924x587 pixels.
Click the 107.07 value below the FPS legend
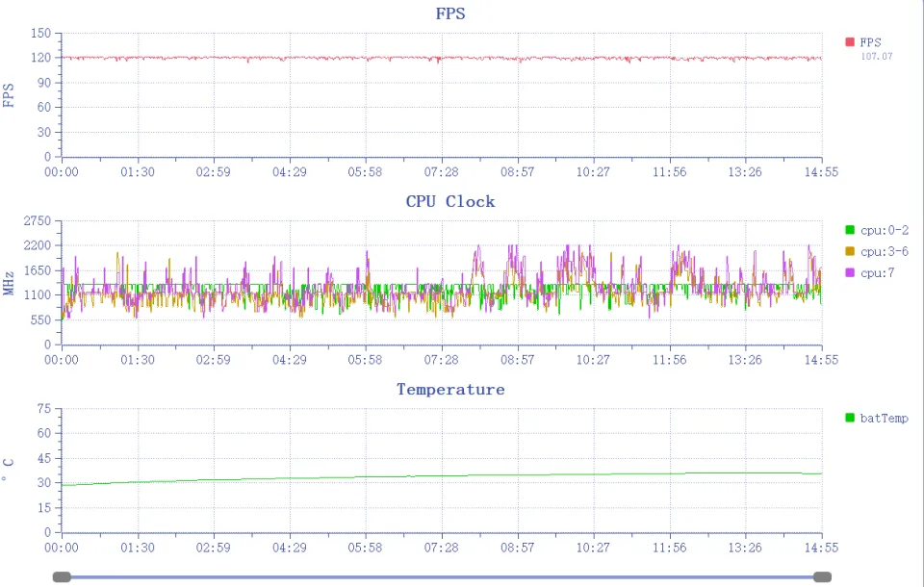pyautogui.click(x=876, y=56)
